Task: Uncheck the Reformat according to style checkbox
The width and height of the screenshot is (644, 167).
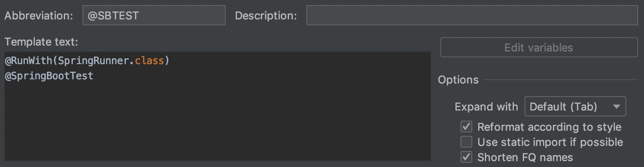Action: point(466,127)
